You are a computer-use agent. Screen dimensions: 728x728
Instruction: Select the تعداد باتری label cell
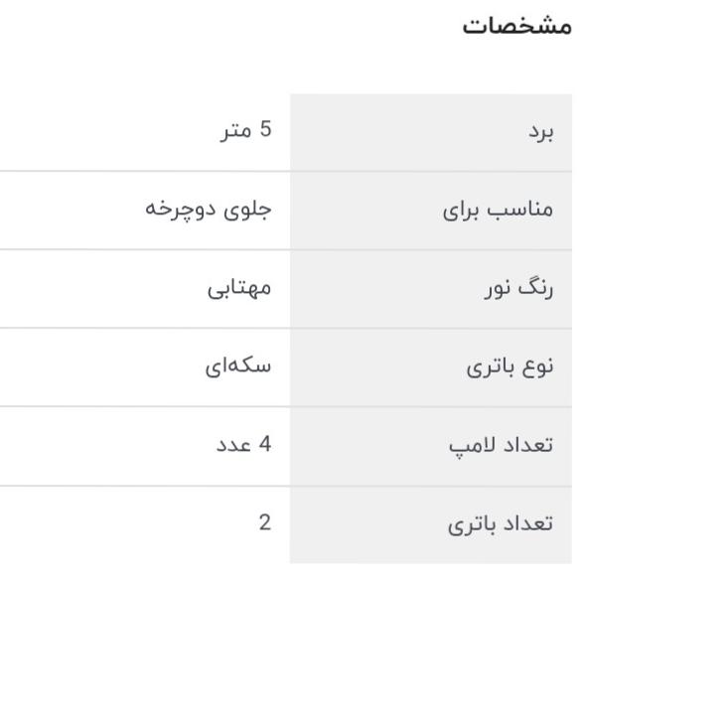(x=430, y=524)
